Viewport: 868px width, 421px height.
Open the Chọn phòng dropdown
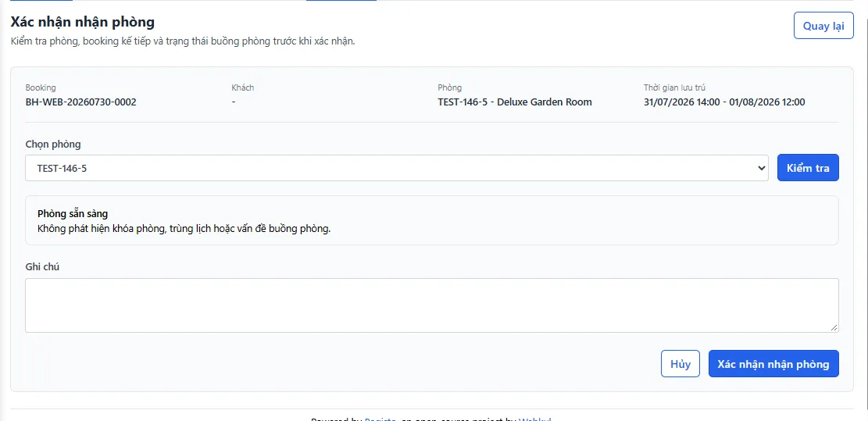[397, 168]
